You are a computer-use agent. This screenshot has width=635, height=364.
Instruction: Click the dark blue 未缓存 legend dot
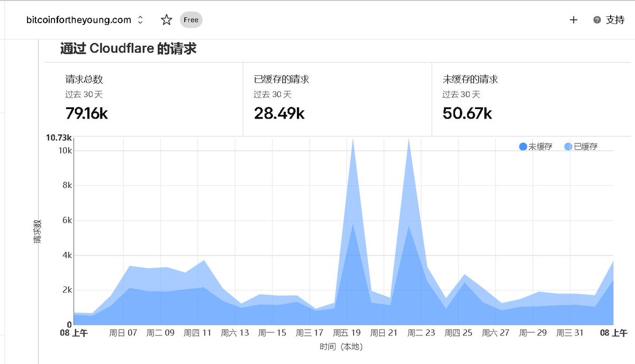click(x=523, y=147)
